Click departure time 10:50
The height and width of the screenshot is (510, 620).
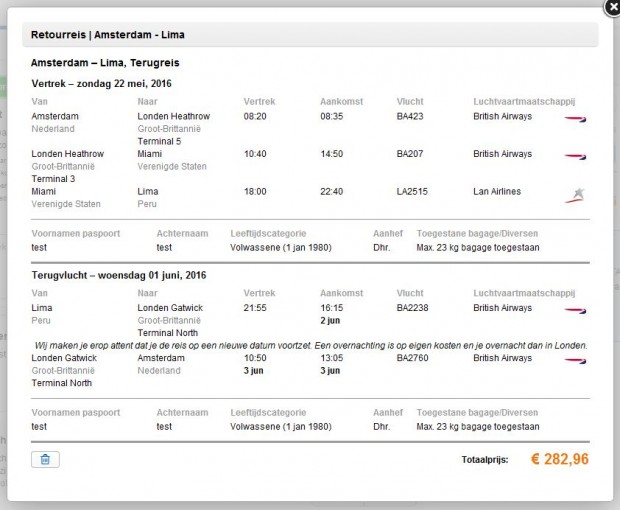[255, 358]
